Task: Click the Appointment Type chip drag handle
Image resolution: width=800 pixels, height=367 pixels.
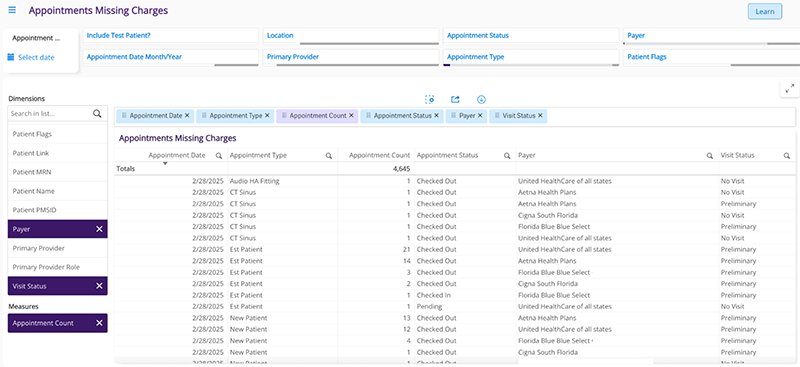Action: (x=204, y=116)
